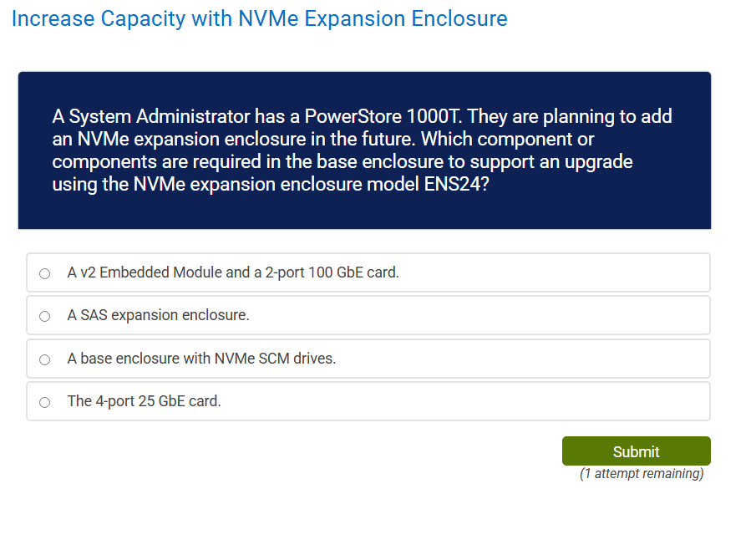Image resolution: width=756 pixels, height=550 pixels.
Task: Click the "(1 attempt remaining)" note
Action: point(642,474)
